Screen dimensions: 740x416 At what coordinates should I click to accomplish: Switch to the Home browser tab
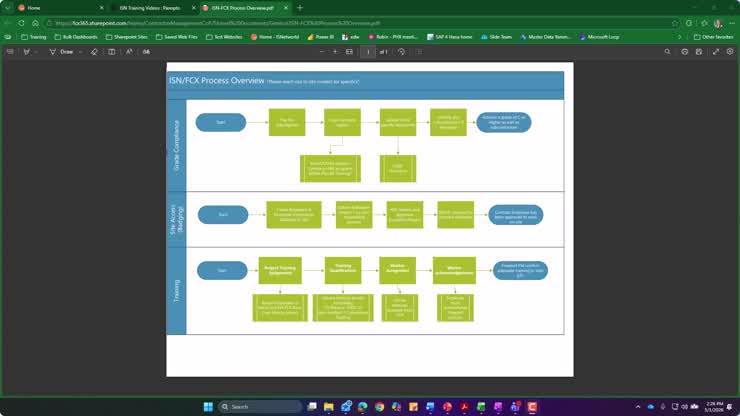[59, 8]
